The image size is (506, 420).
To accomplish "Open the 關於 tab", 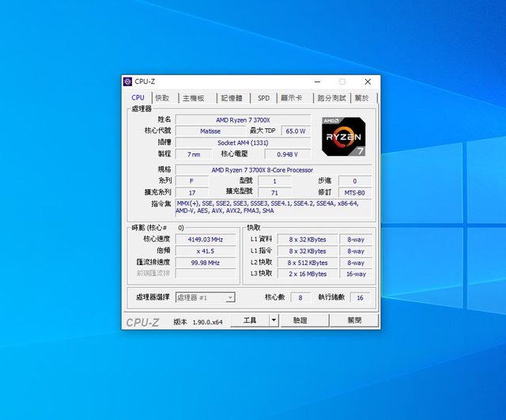I will (x=362, y=98).
